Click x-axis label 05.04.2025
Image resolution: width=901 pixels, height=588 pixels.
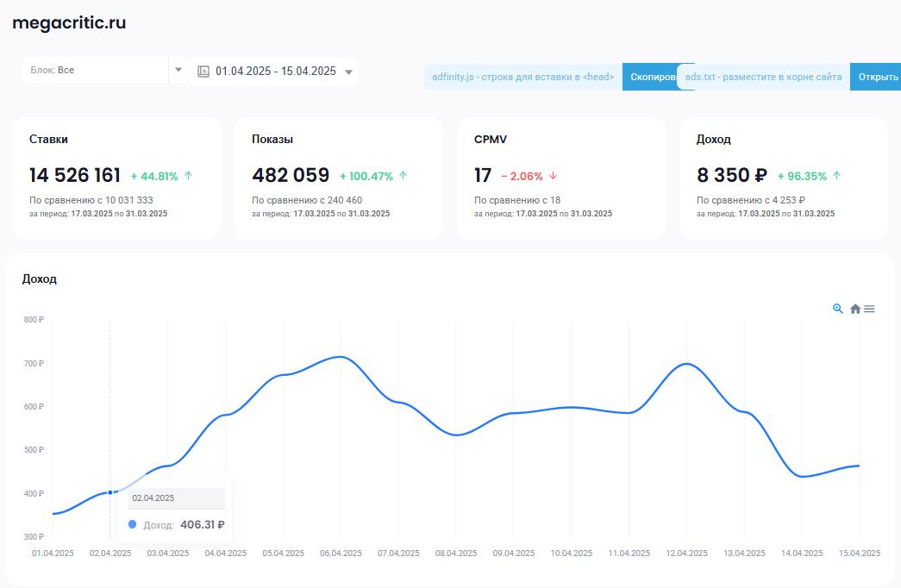[x=284, y=553]
